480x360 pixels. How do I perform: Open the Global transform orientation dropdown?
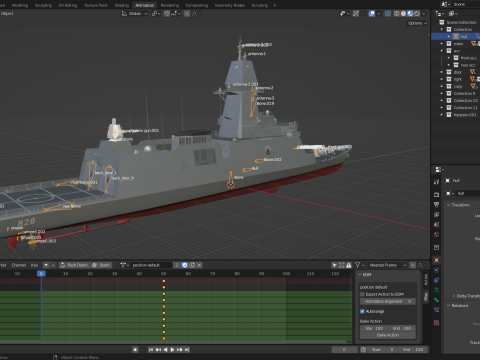(x=134, y=14)
